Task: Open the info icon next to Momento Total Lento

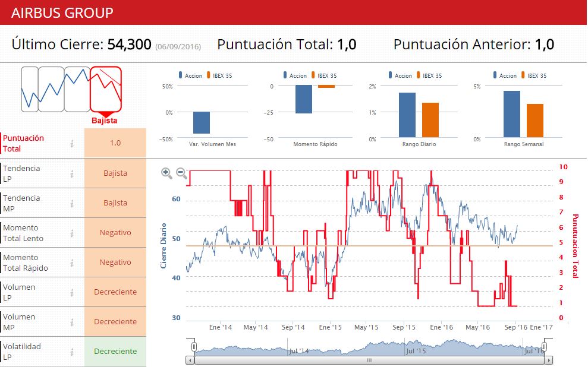Action: pos(72,233)
